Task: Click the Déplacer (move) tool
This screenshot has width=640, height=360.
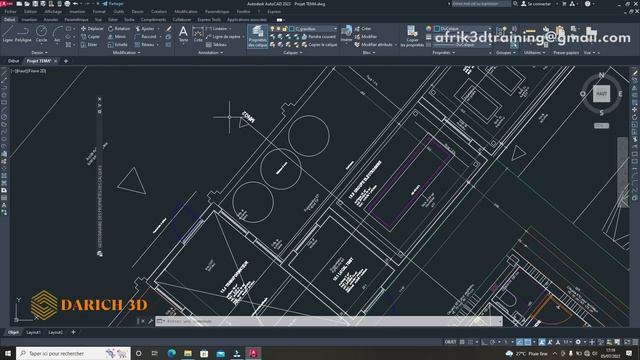Action: 92,29
